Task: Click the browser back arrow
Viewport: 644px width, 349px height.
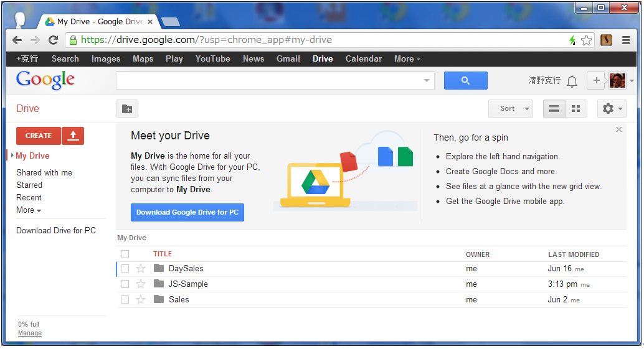Action: point(17,40)
